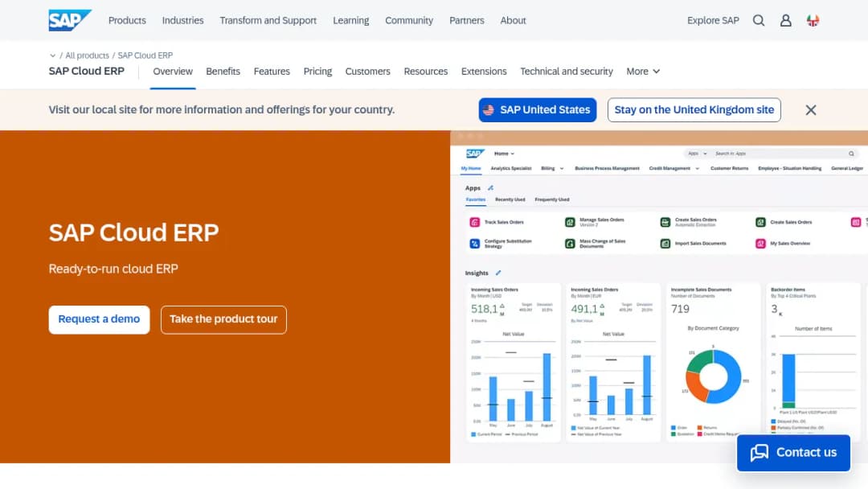This screenshot has width=868, height=489.
Task: Follow the SAP Cloud ERP breadcrumb link
Action: 145,55
